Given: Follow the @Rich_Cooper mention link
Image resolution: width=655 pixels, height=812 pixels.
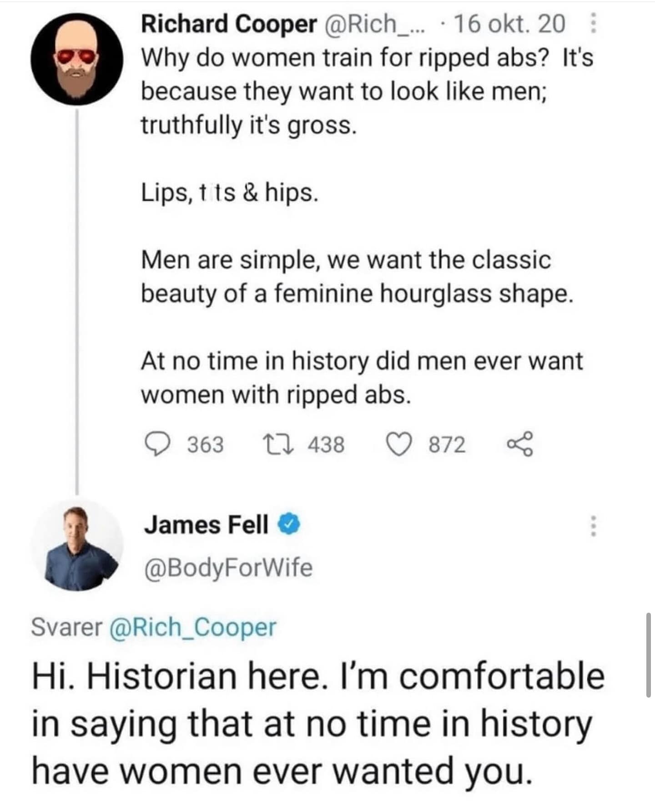Looking at the screenshot, I should click(x=192, y=627).
